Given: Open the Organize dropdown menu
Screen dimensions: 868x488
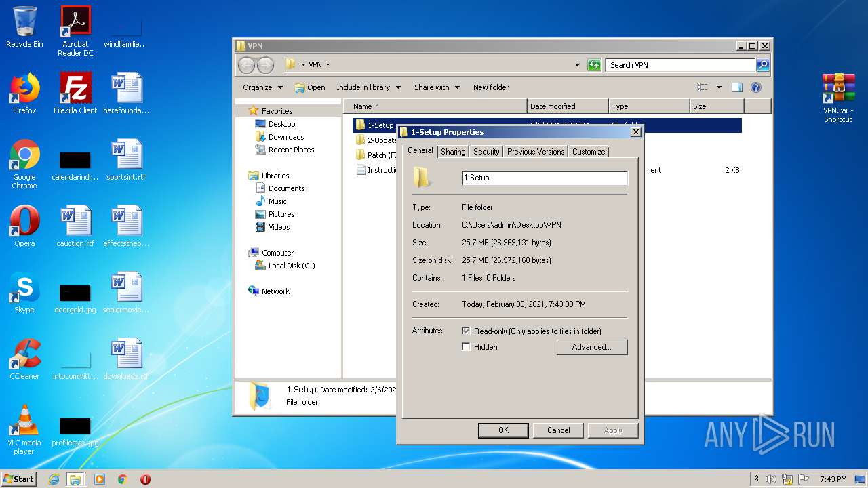Looking at the screenshot, I should 262,87.
